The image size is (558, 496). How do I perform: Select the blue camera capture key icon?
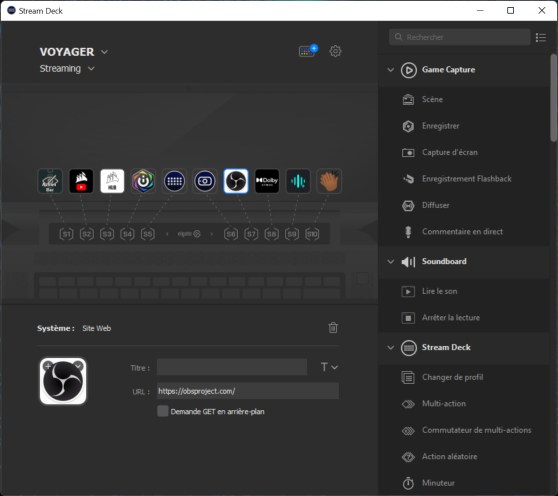click(x=205, y=181)
